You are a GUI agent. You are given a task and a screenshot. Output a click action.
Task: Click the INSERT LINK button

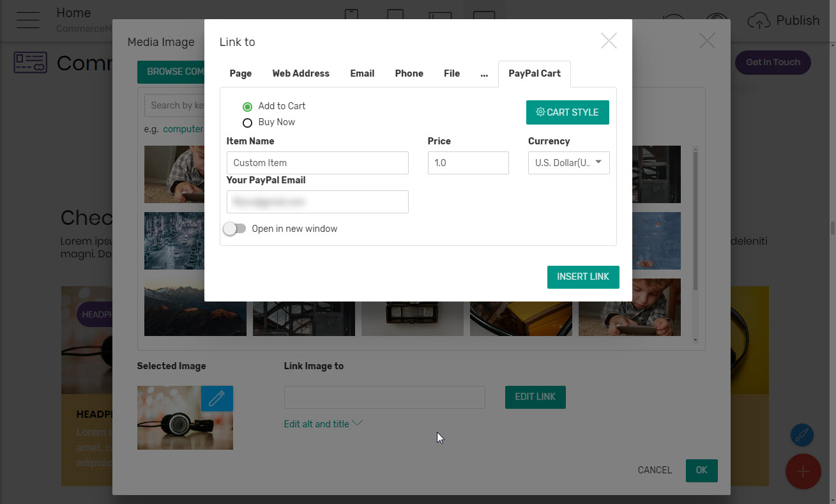[x=583, y=277]
